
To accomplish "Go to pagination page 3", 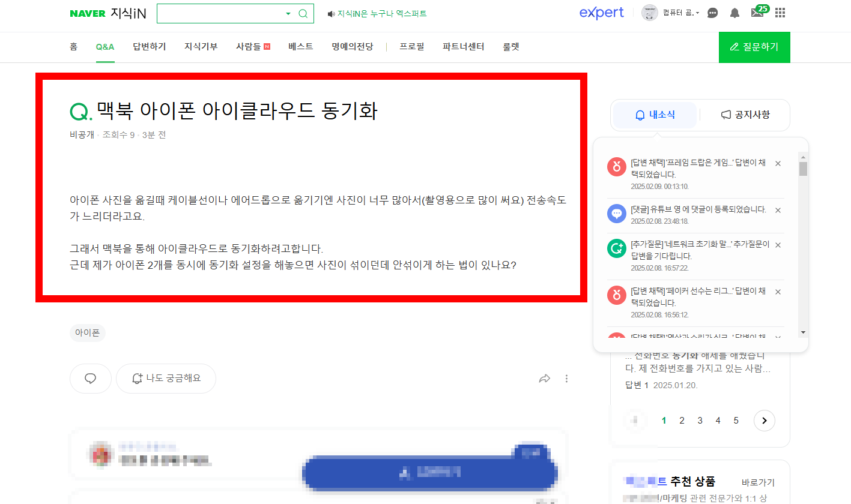I will pos(700,421).
